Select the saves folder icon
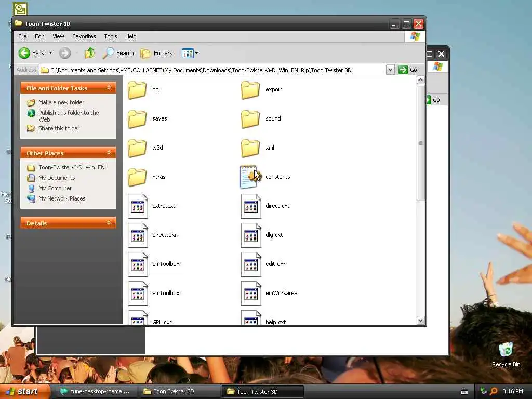The width and height of the screenshot is (532, 399). (137, 119)
